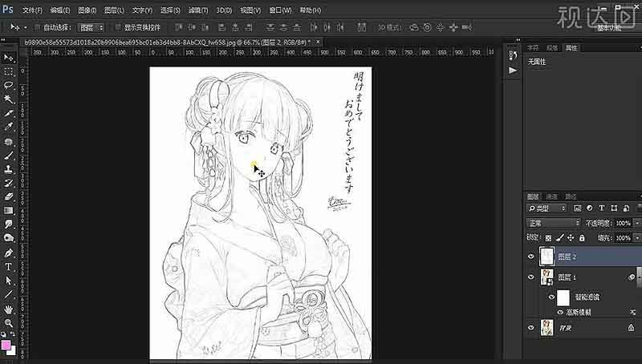Select the Pen tool
This screenshot has width=642, height=364.
pos(8,253)
